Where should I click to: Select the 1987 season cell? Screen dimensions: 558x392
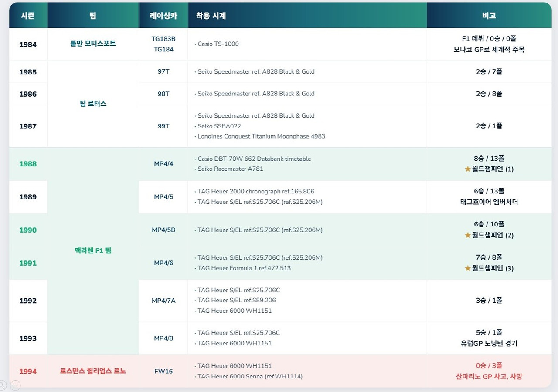coord(28,126)
